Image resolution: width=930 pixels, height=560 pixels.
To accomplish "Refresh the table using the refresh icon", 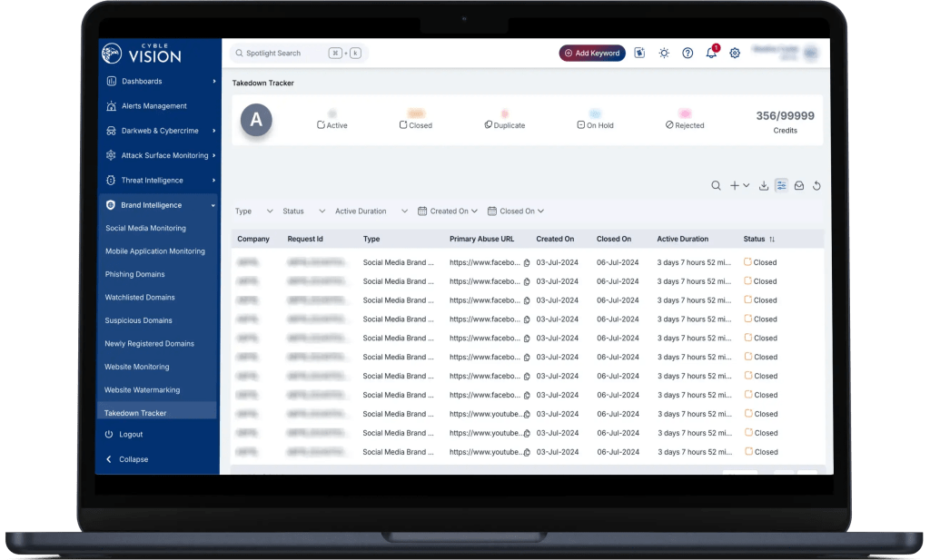I will 816,185.
